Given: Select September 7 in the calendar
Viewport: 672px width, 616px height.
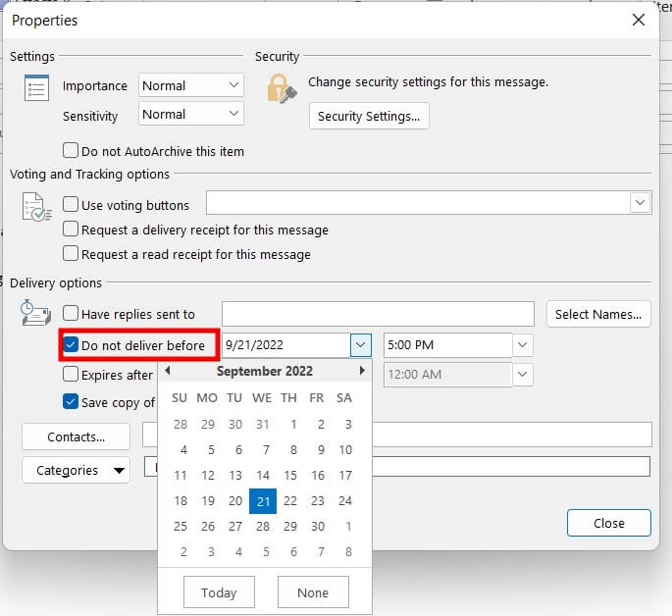Looking at the screenshot, I should (266, 450).
